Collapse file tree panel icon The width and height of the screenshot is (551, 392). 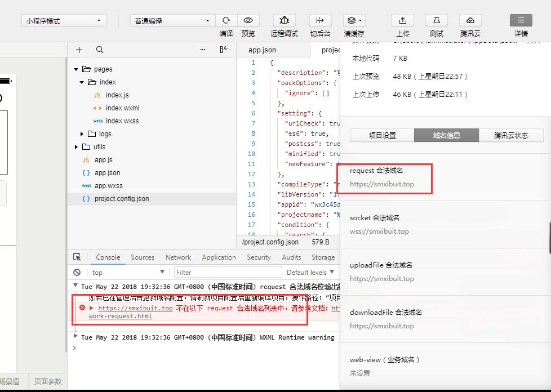point(224,50)
